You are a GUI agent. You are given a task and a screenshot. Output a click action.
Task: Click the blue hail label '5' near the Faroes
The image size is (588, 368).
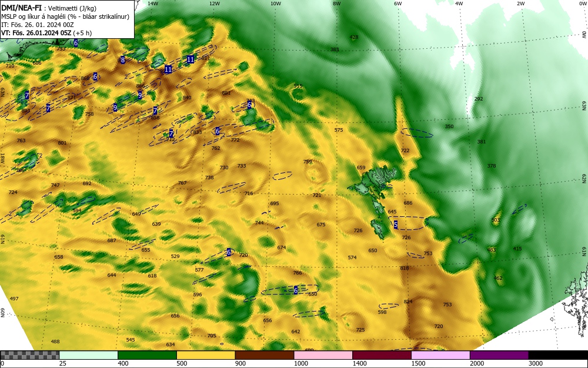point(396,225)
